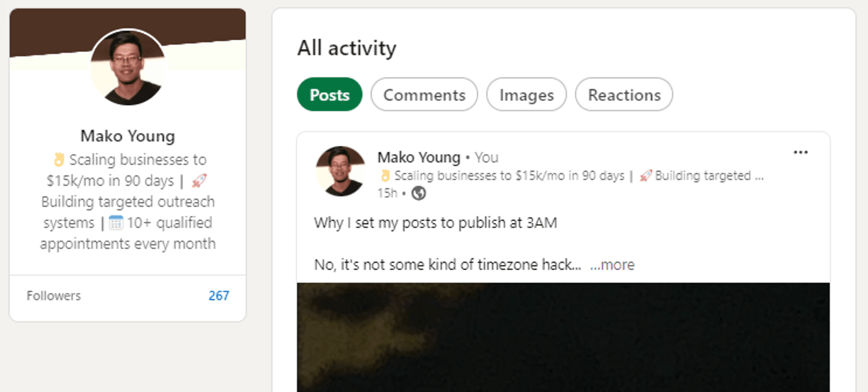Show the Images activity filter

[x=526, y=95]
